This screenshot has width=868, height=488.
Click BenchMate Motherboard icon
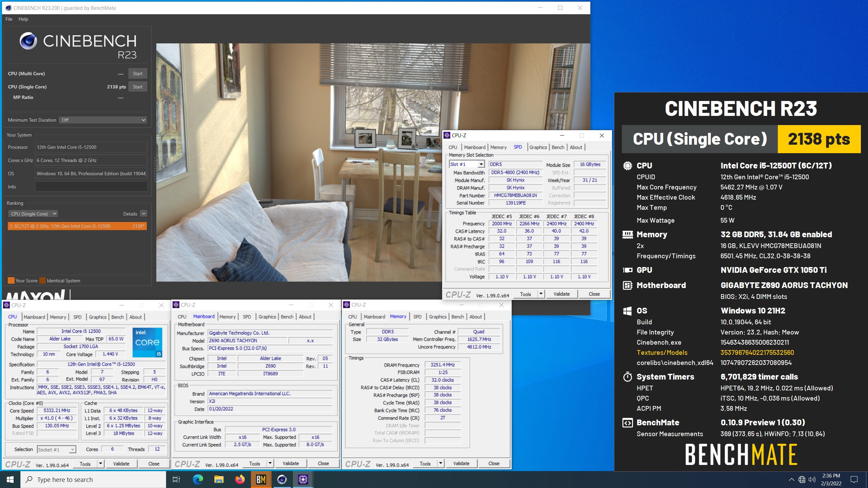[x=627, y=285]
